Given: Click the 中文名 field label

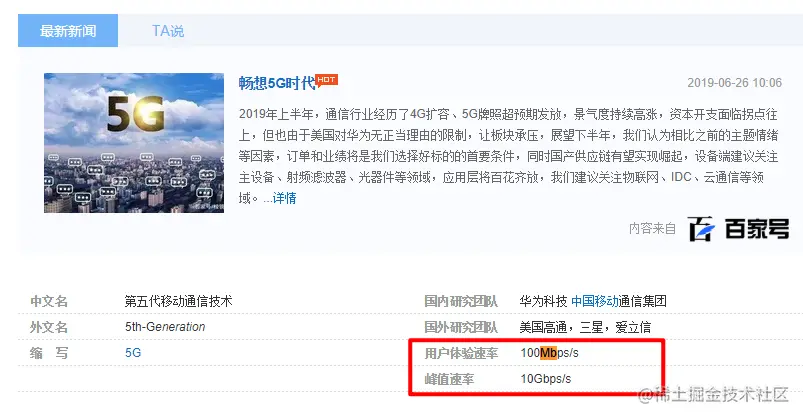Looking at the screenshot, I should [49, 301].
